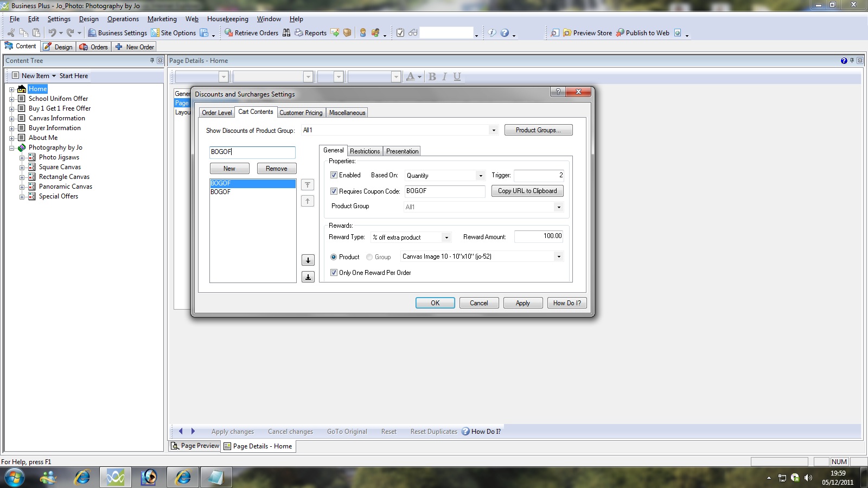Viewport: 868px width, 488px height.
Task: Click Publish to Web icon
Action: click(620, 33)
